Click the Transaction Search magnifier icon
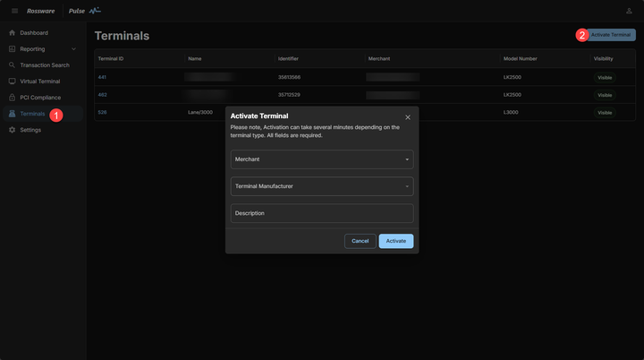 pyautogui.click(x=12, y=65)
